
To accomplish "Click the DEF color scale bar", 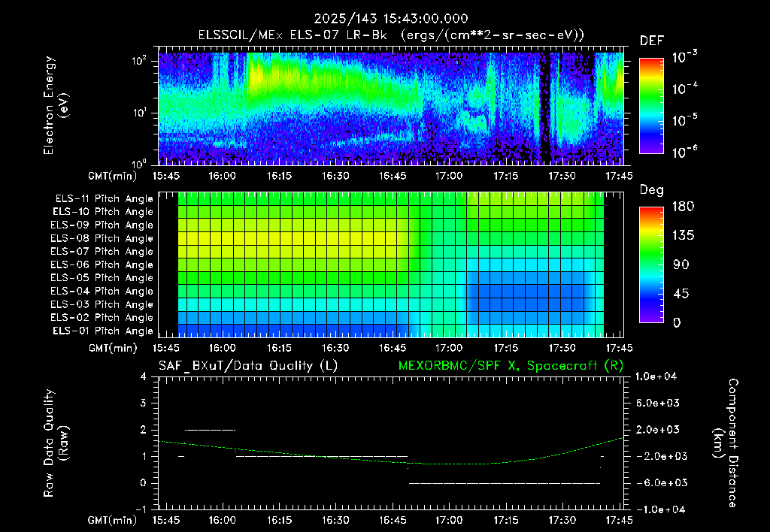I will [651, 106].
